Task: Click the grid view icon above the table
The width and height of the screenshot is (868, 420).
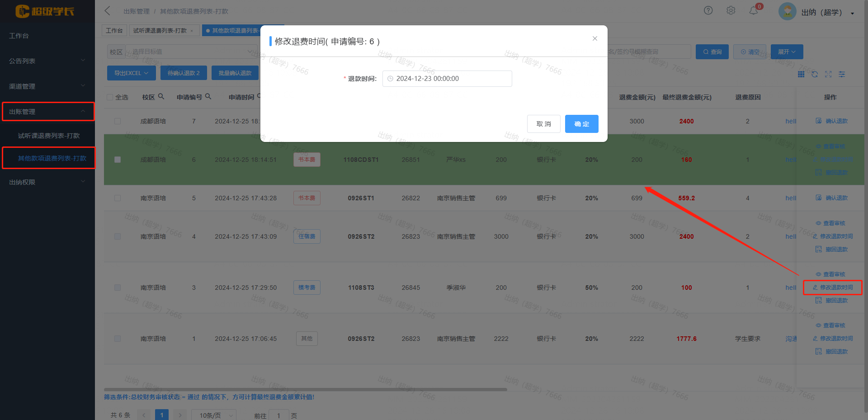Action: pyautogui.click(x=801, y=74)
